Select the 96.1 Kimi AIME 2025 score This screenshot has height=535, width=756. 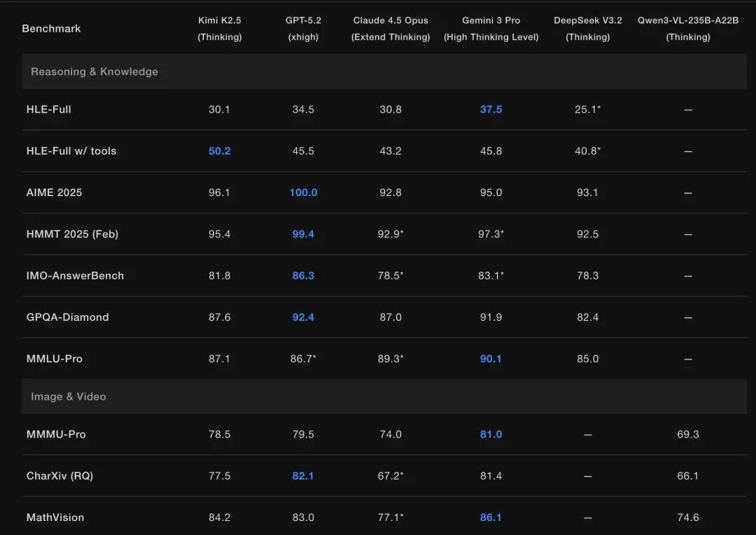click(219, 193)
